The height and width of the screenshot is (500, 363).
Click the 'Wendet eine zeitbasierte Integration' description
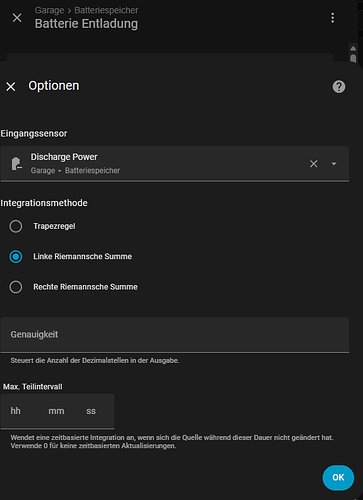(172, 442)
